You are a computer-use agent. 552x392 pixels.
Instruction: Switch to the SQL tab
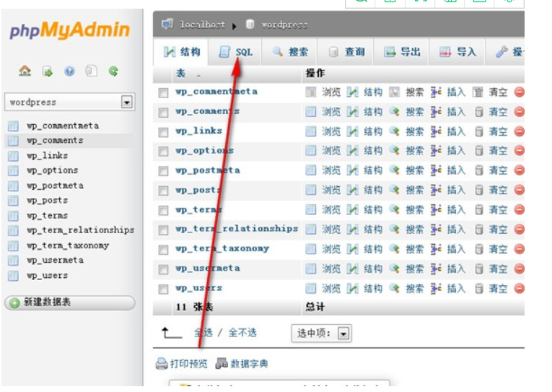(235, 52)
